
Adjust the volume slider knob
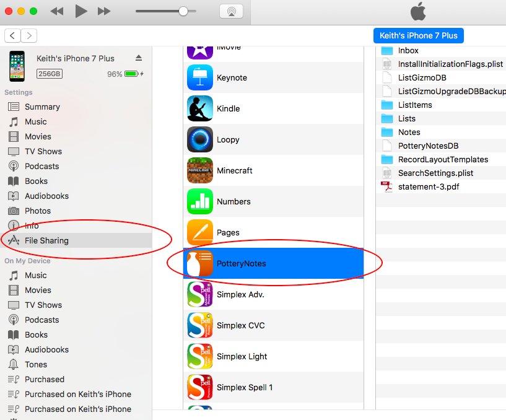click(183, 11)
